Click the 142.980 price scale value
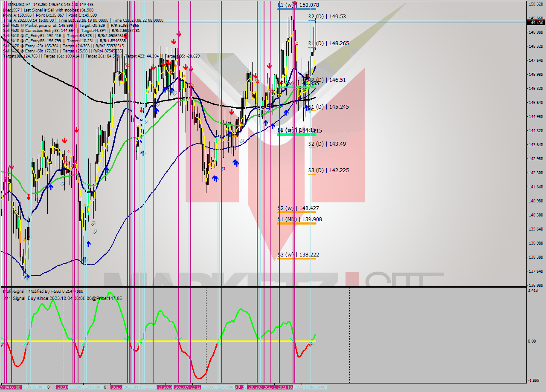This screenshot has height=392, width=546. tap(536, 159)
